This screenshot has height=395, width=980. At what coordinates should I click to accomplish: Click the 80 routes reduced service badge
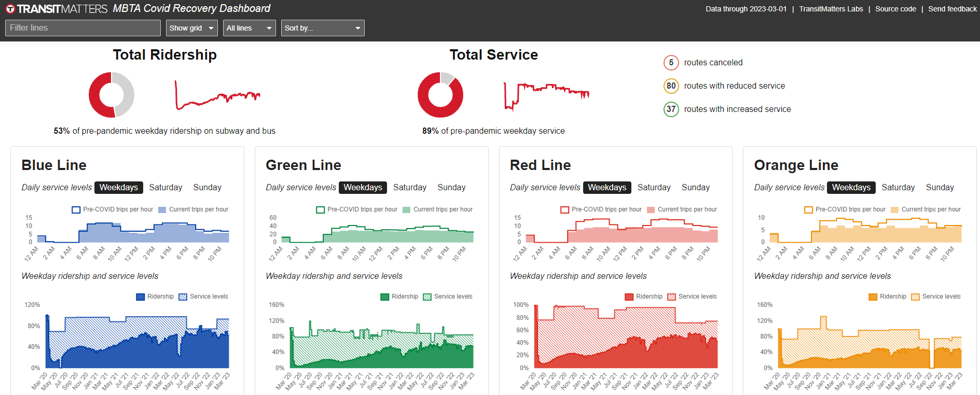[x=671, y=86]
